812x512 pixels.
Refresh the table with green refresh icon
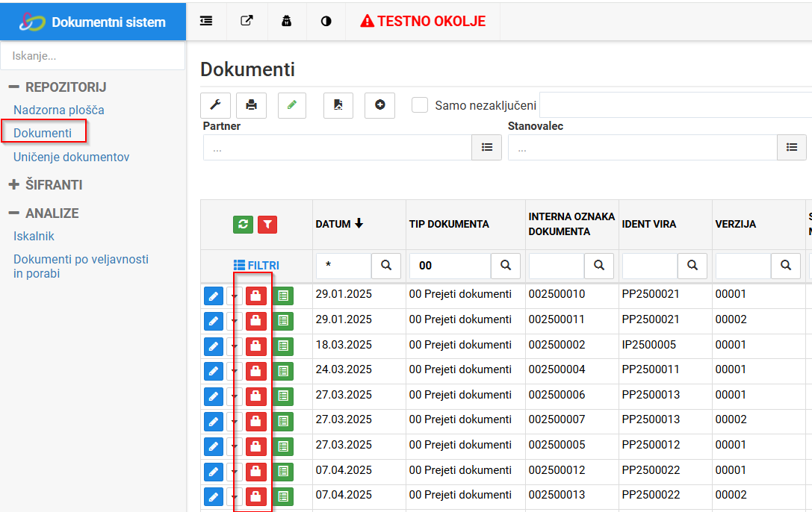click(x=243, y=225)
